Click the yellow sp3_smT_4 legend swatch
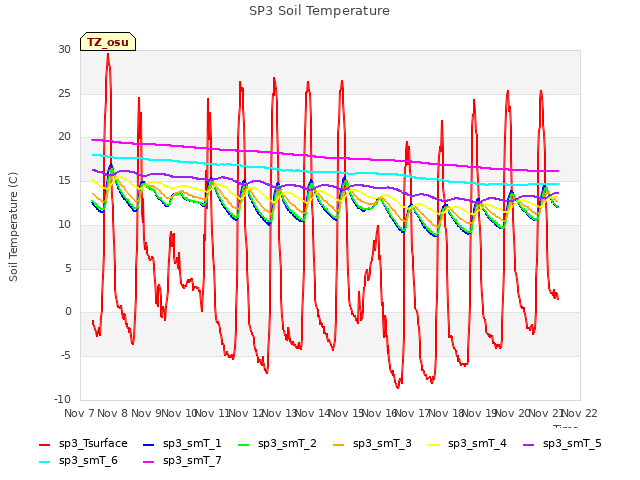Screen dimensions: 640x480 433,445
